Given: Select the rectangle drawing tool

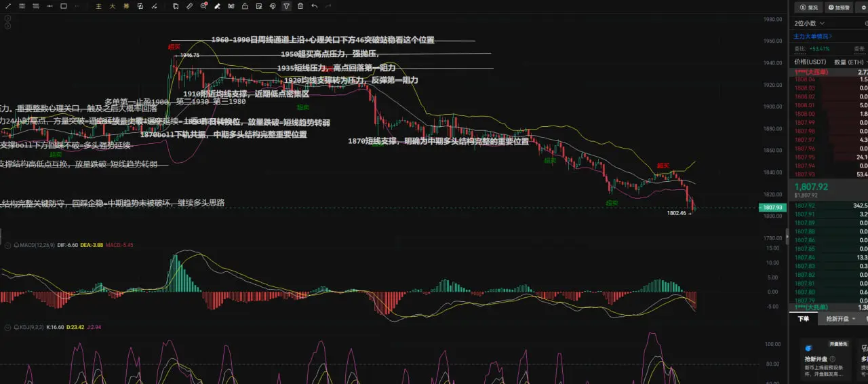Looking at the screenshot, I should 64,6.
